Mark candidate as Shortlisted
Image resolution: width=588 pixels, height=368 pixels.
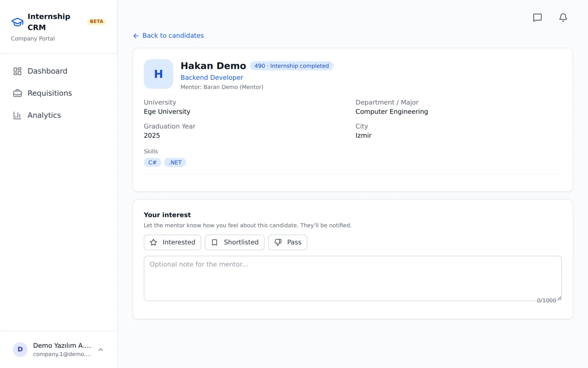[234, 243]
